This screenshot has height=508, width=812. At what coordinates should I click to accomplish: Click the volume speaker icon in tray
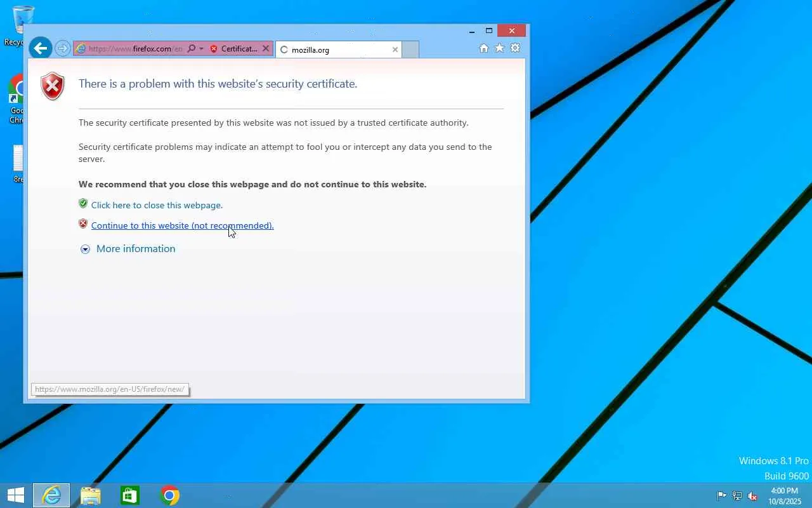click(x=752, y=496)
